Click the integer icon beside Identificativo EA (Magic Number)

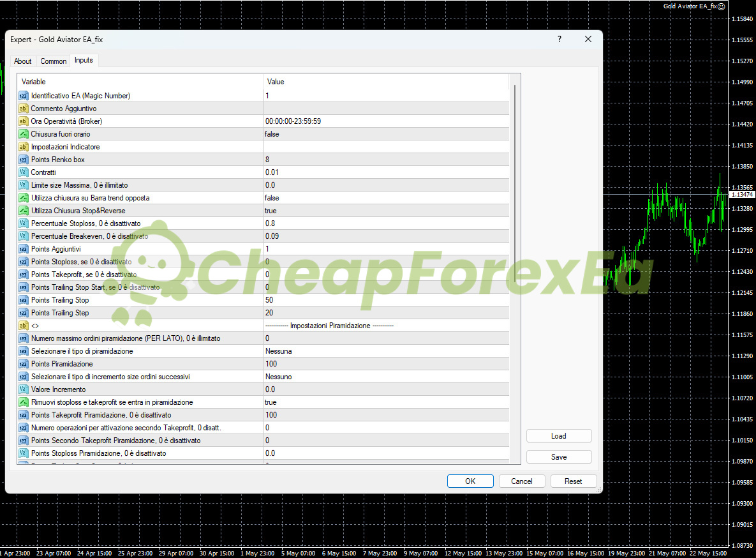pos(23,96)
